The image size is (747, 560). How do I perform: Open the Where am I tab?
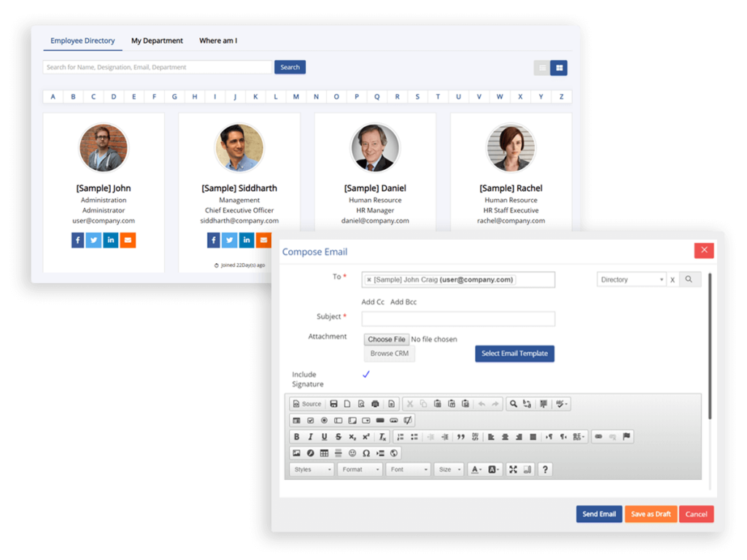pyautogui.click(x=218, y=41)
